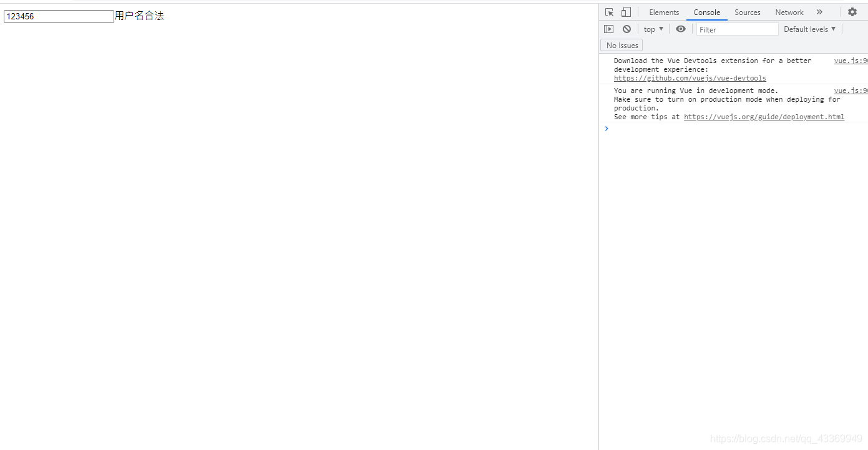Open DevTools settings gear
Viewport: 868px width, 450px height.
(x=852, y=12)
